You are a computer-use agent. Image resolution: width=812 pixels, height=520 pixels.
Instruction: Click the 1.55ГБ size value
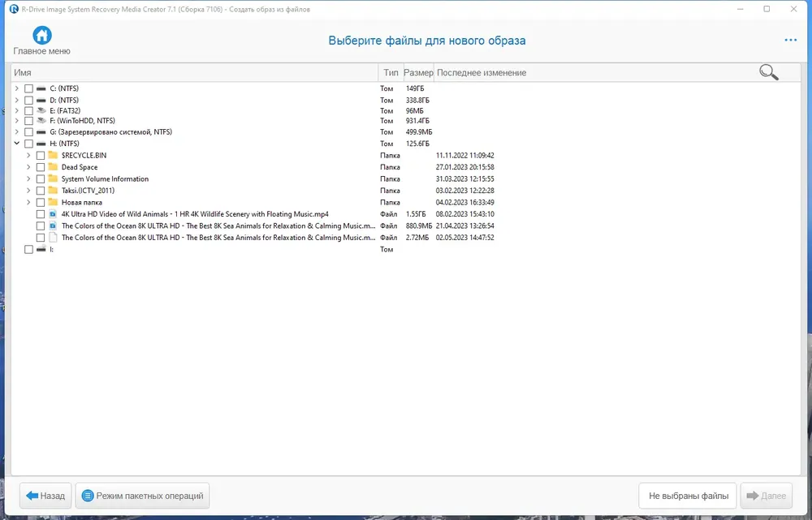416,213
